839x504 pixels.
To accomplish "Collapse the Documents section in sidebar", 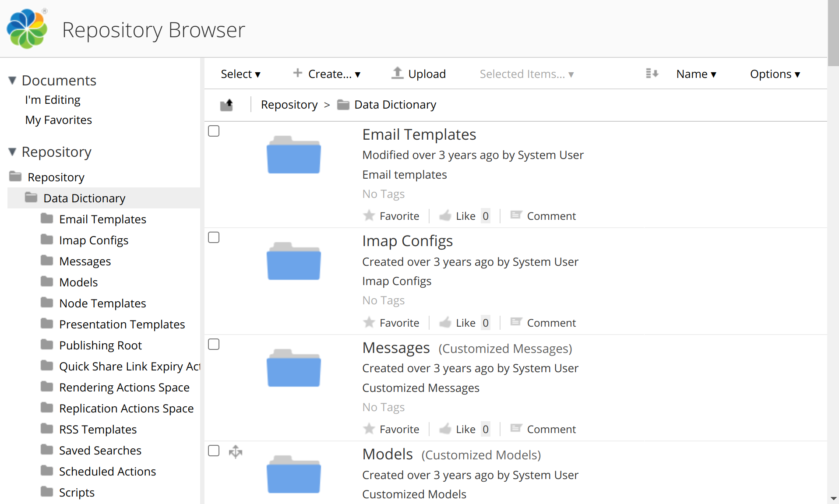I will pos(12,81).
